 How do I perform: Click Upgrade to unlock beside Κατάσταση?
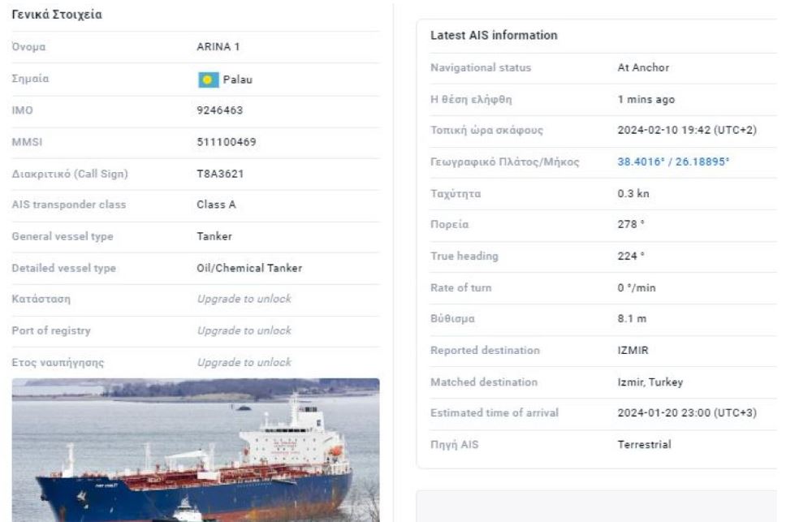[x=244, y=299]
